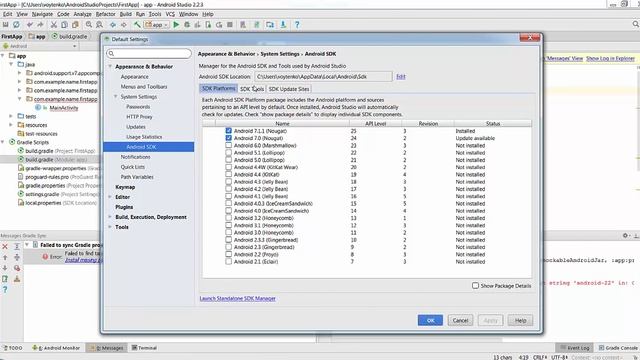Click the Help button in dialog
Screen dimensions: 640x360
pos(520,320)
